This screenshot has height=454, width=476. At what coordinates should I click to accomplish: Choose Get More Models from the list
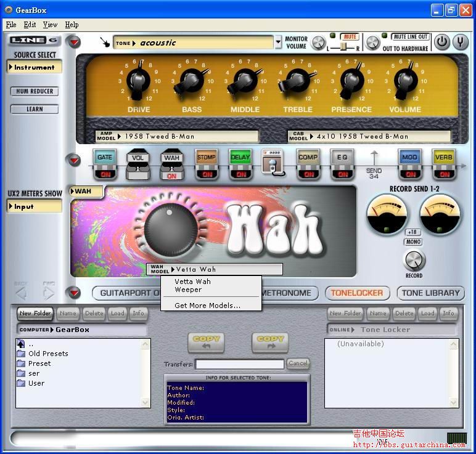point(207,306)
